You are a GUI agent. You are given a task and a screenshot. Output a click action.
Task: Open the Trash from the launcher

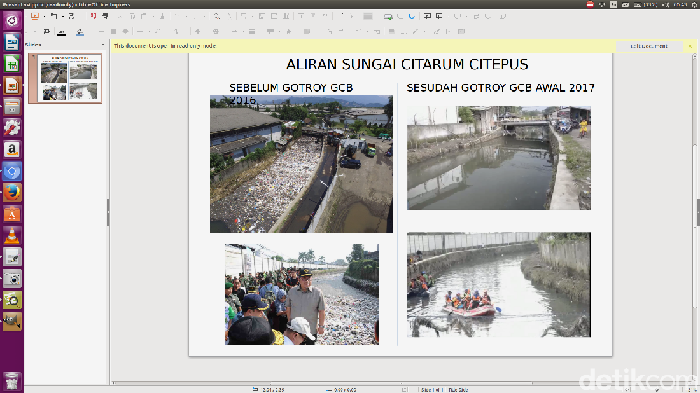(x=12, y=382)
